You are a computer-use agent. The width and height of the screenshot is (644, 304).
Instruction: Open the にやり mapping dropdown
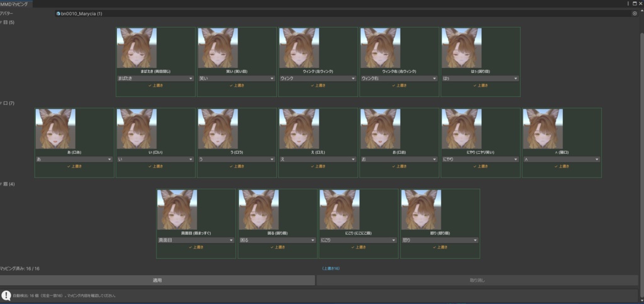click(x=480, y=159)
